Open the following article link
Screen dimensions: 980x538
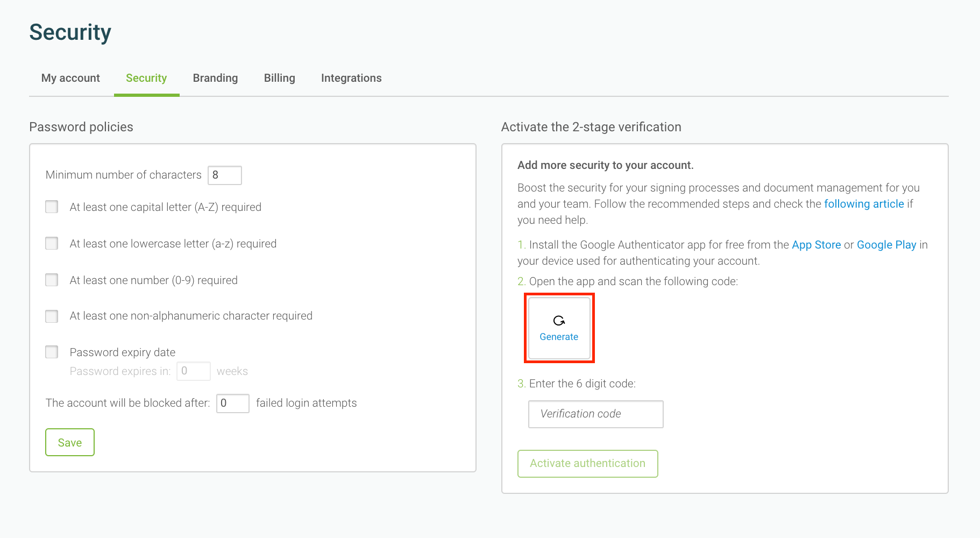864,204
